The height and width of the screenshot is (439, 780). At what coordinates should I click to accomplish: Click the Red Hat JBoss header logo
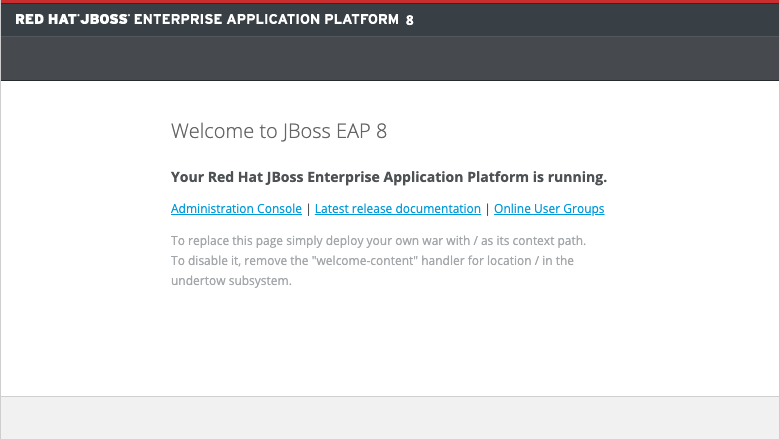click(214, 19)
